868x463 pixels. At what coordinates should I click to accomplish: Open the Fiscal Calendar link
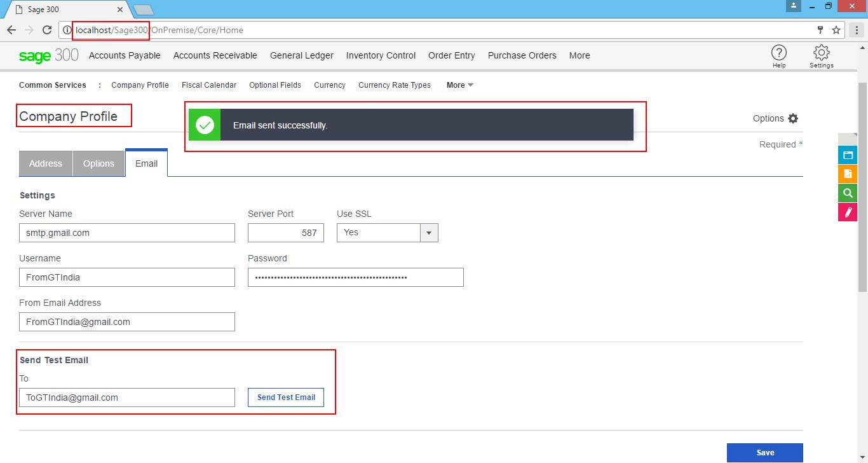209,85
